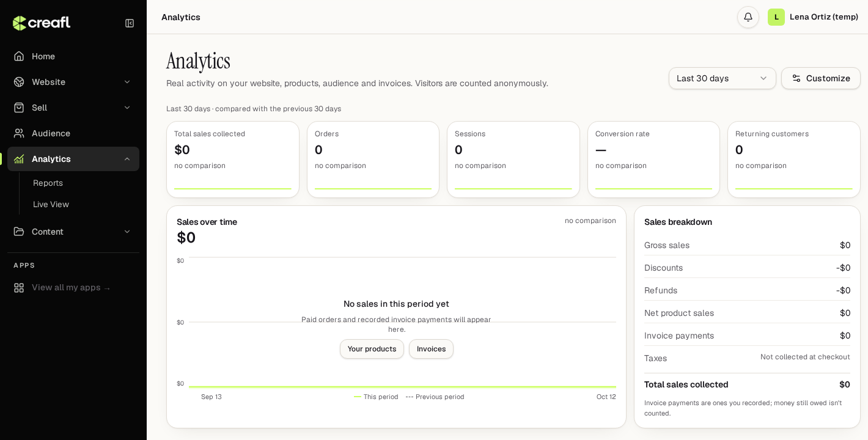Click the 'Sales over time' heading
This screenshot has height=440, width=868.
(207, 222)
